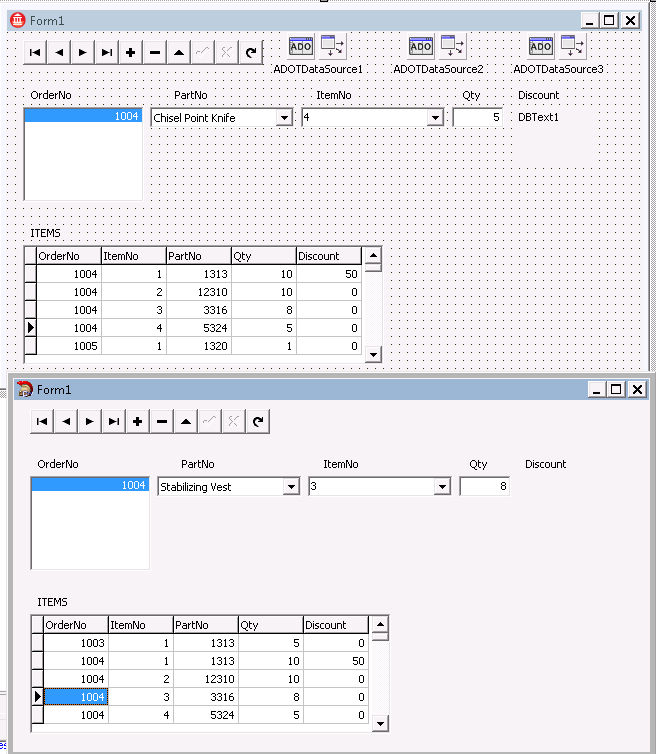Click down arrow of upper ITEMS grid scrollbar
The width and height of the screenshot is (656, 754).
click(373, 355)
